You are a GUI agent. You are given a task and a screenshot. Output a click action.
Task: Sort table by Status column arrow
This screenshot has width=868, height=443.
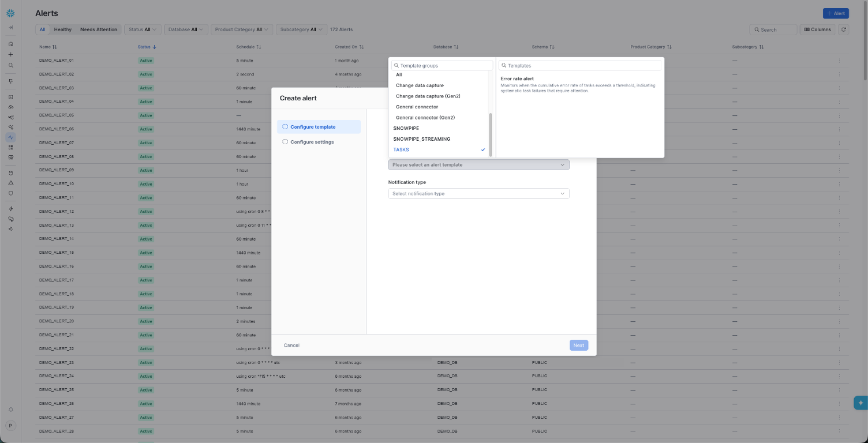click(x=155, y=47)
